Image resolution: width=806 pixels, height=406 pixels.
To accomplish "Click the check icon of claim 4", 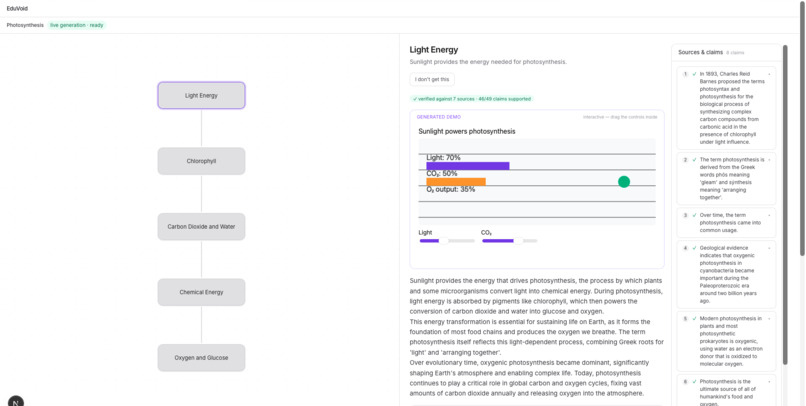I will [694, 248].
